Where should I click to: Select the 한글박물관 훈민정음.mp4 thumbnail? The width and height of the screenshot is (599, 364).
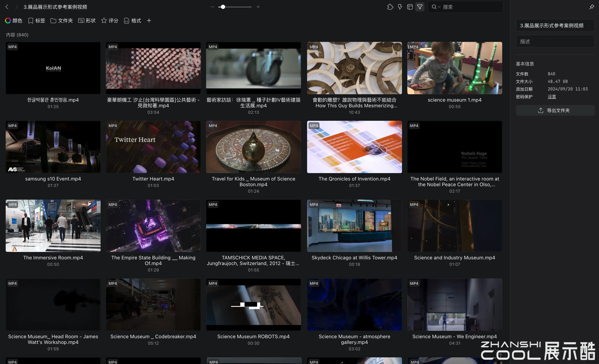[53, 68]
